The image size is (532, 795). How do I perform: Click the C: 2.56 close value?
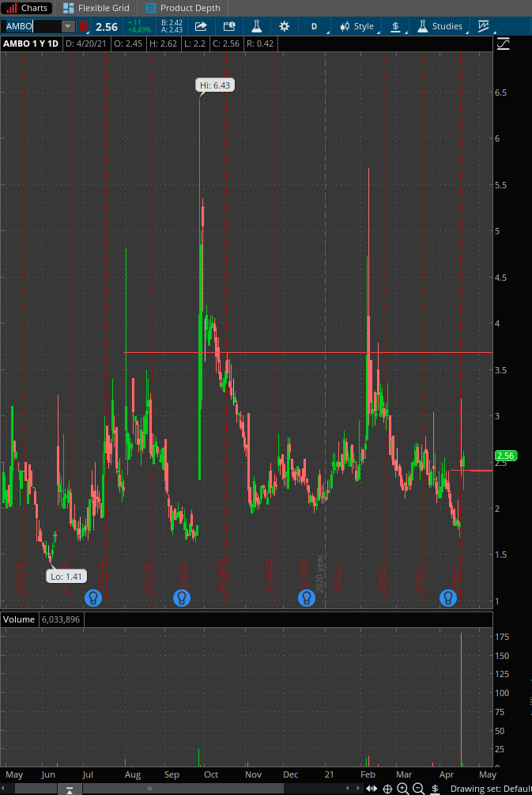coord(226,44)
